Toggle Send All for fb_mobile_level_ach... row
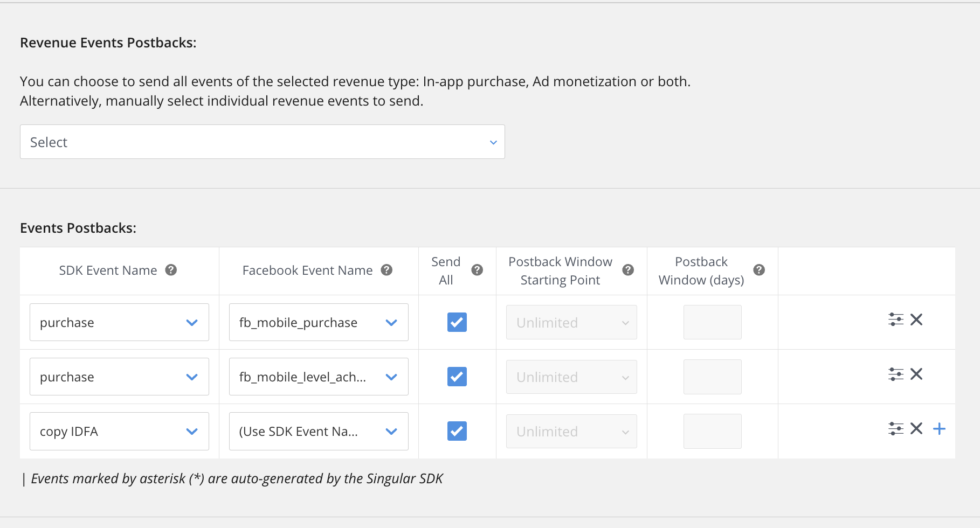This screenshot has height=528, width=980. pyautogui.click(x=457, y=377)
